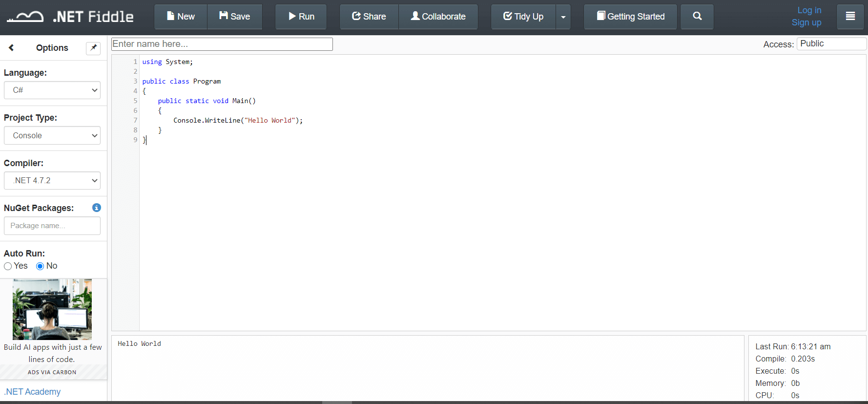Collapse the Options sidebar with back arrow
The height and width of the screenshot is (404, 868).
click(11, 47)
